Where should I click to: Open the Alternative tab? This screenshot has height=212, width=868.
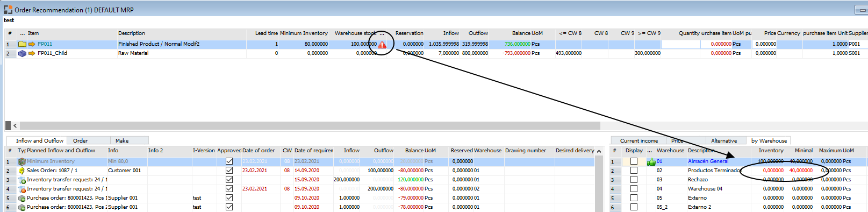(724, 140)
